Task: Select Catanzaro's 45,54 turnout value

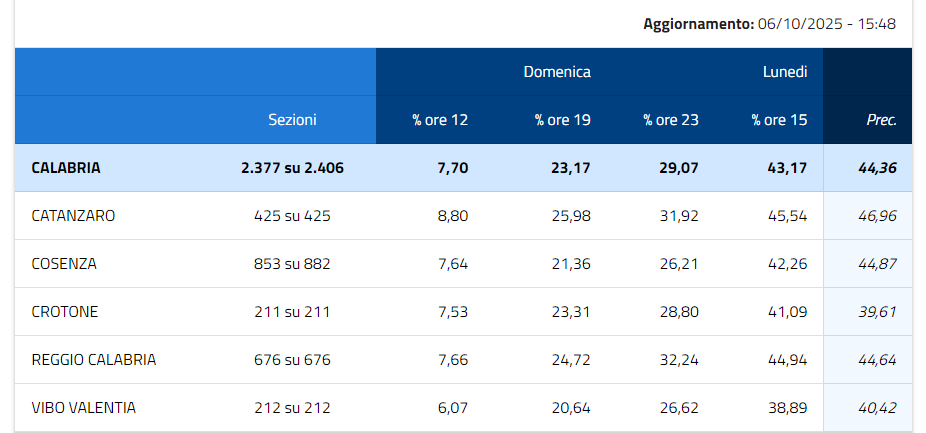Action: pos(785,216)
